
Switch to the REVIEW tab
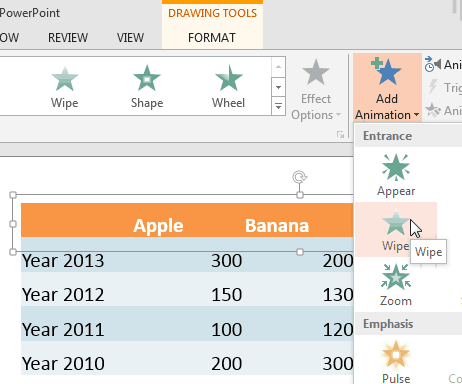[68, 37]
